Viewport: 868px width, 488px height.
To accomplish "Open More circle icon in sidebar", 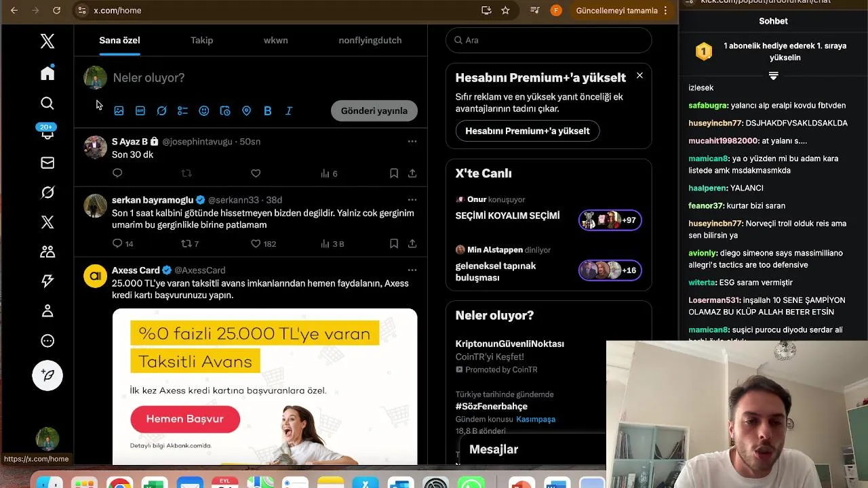I will point(47,341).
